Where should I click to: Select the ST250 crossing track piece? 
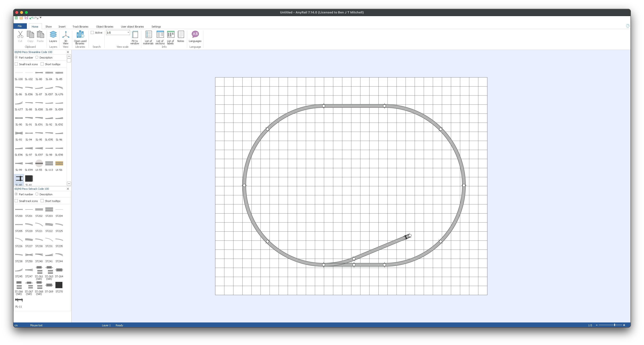click(x=29, y=255)
